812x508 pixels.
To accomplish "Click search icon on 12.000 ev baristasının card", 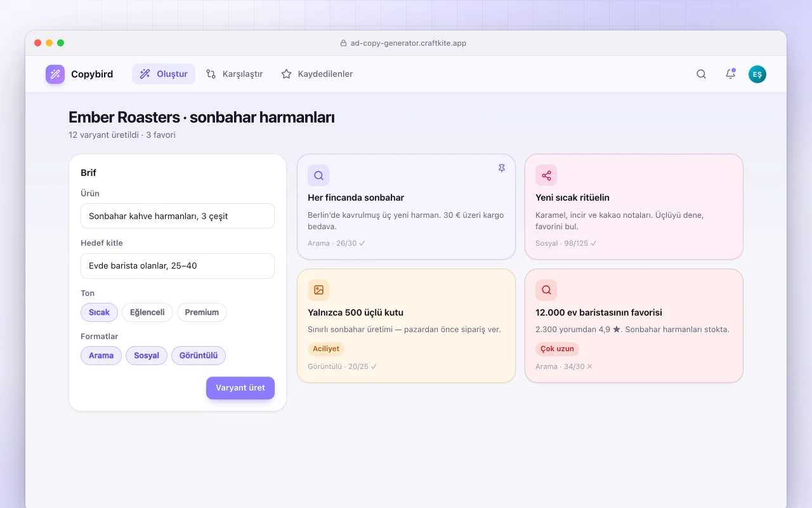I will point(546,290).
